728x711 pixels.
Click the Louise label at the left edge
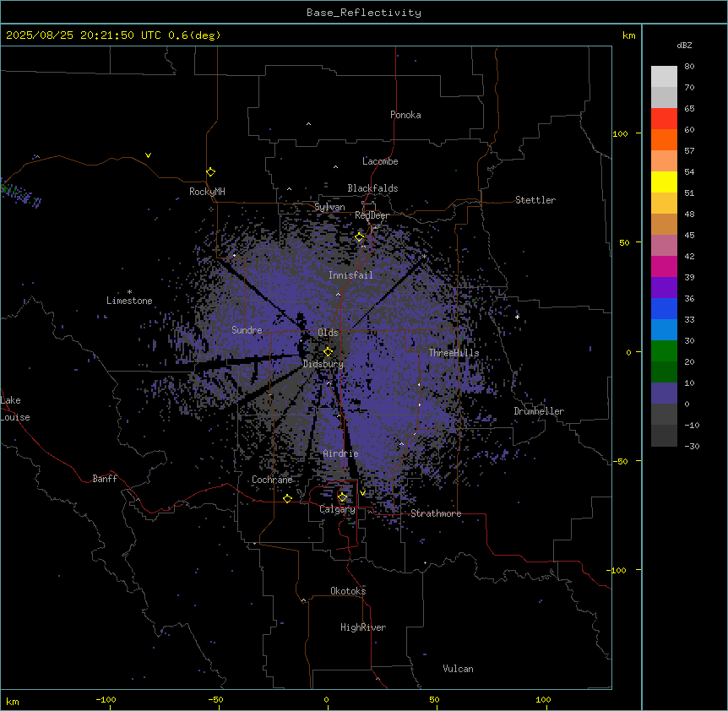(x=15, y=417)
